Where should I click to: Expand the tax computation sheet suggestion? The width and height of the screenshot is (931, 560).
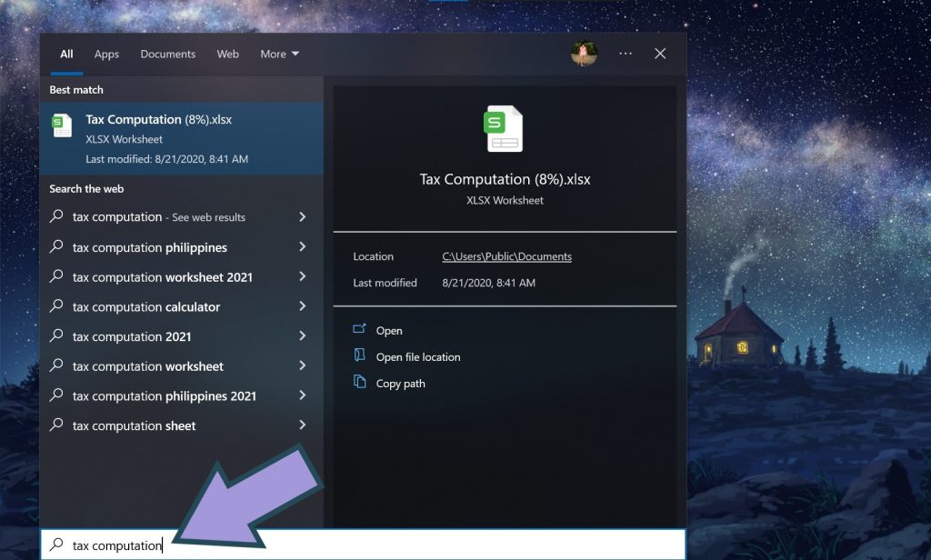(x=303, y=425)
